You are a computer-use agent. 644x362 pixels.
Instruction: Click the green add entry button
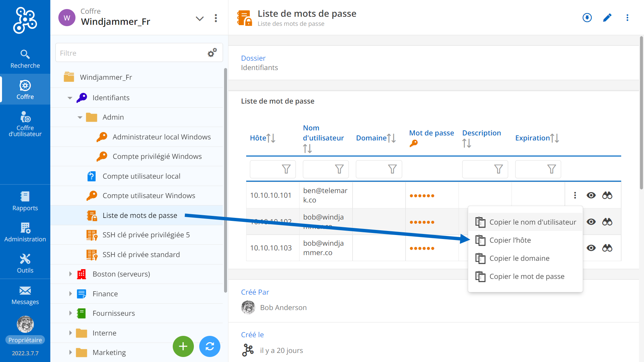click(183, 346)
